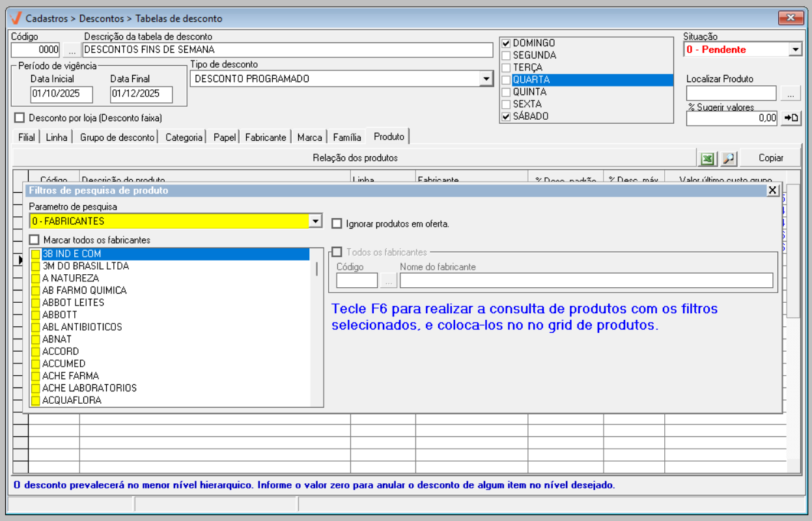Open the Parametro de pesquisa dropdown

coord(315,221)
